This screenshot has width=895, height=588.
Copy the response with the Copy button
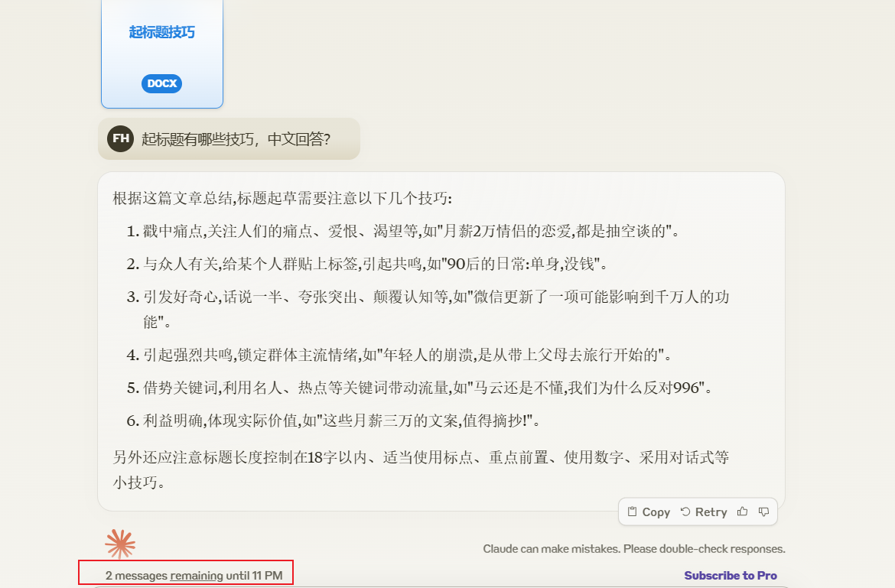[649, 512]
